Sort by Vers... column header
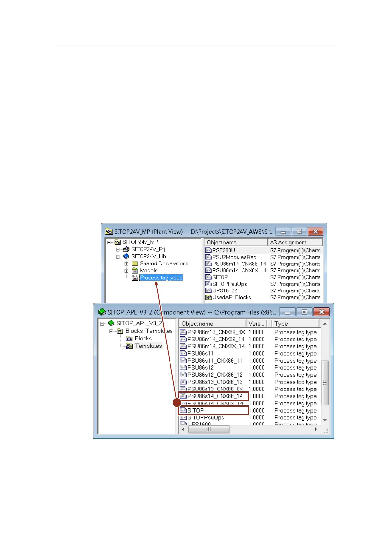Viewport: 392px width, 554px height. coord(256,324)
